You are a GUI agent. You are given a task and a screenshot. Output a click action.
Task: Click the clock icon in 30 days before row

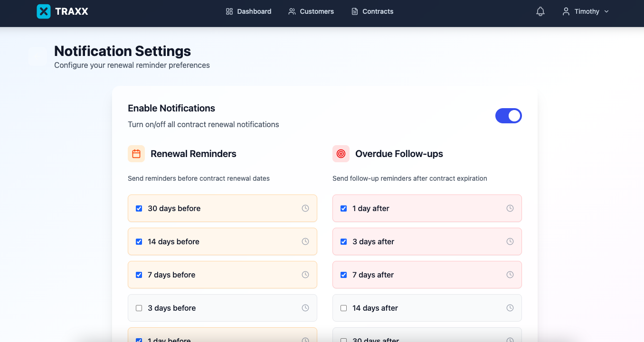305,208
